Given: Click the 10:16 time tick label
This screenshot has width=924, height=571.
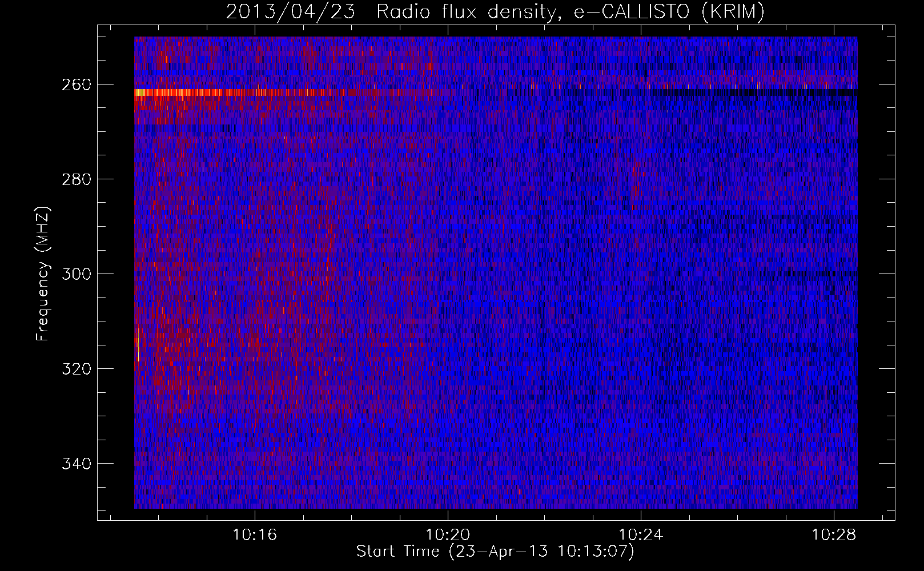Looking at the screenshot, I should (255, 534).
